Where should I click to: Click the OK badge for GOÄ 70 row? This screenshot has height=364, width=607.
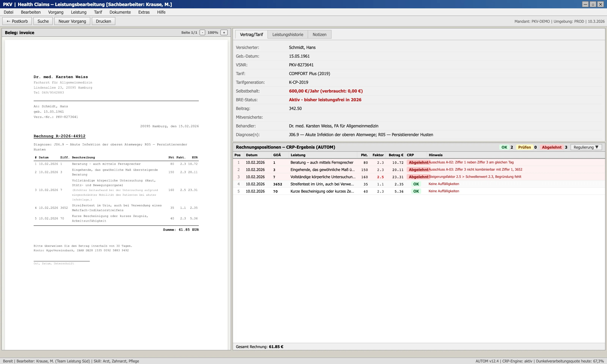(416, 191)
